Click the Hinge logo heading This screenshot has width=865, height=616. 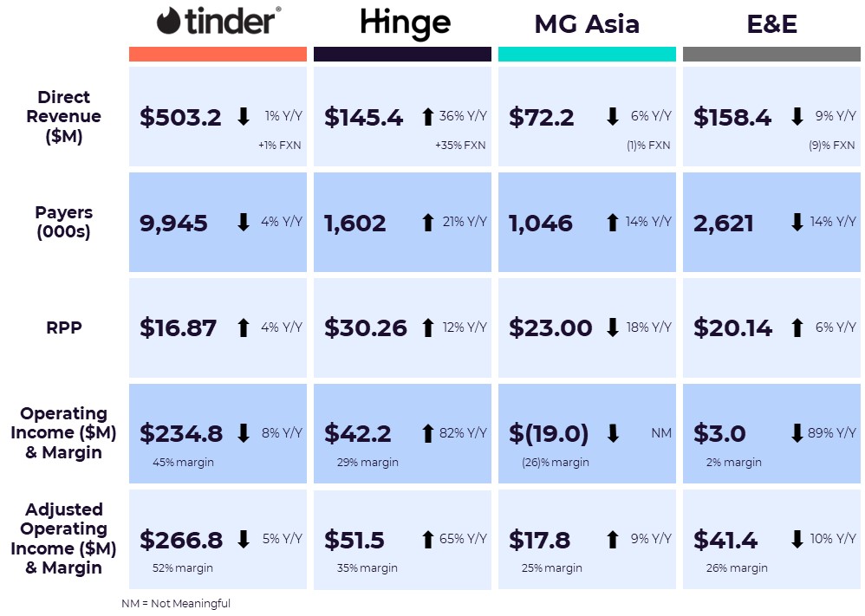[406, 24]
